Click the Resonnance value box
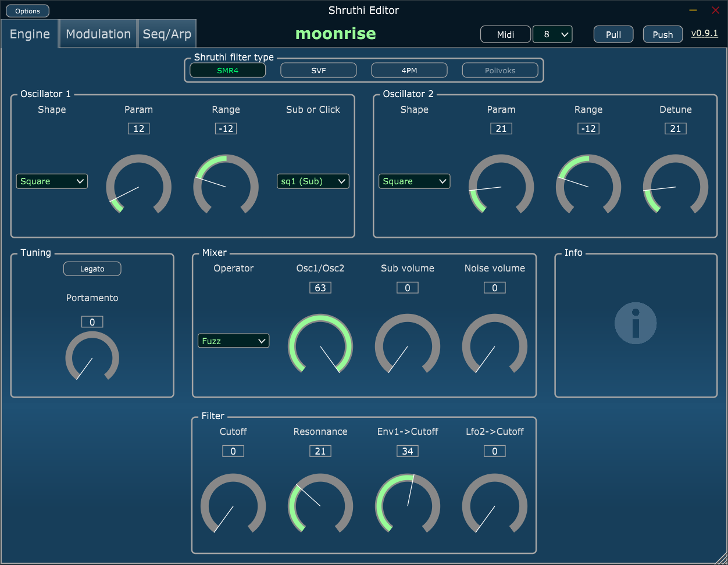Viewport: 728px width, 565px height. click(x=320, y=451)
